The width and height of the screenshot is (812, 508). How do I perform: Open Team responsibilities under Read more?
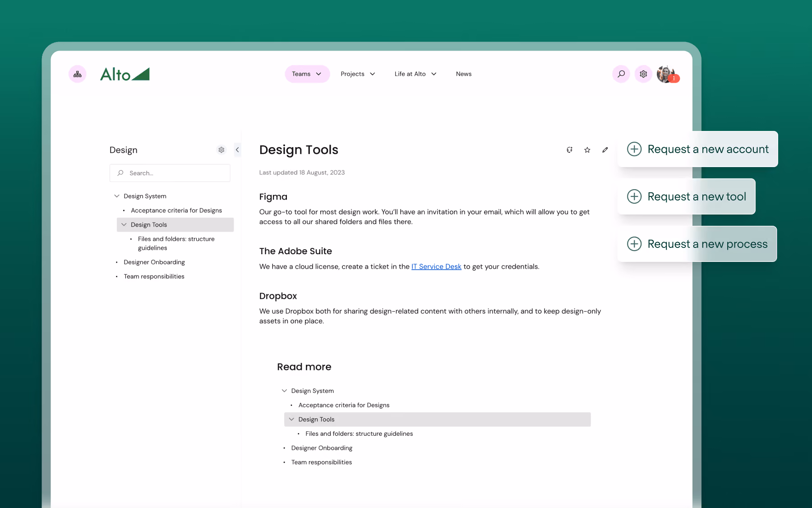(x=322, y=462)
